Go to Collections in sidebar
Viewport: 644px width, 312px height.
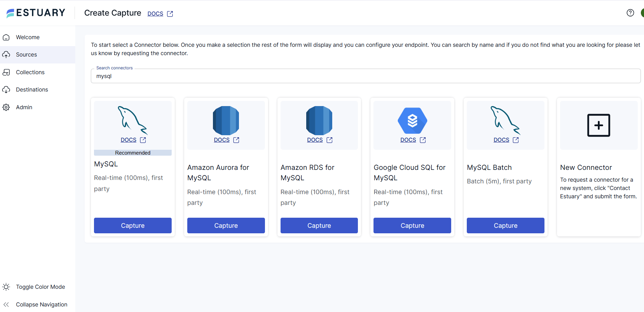click(30, 72)
